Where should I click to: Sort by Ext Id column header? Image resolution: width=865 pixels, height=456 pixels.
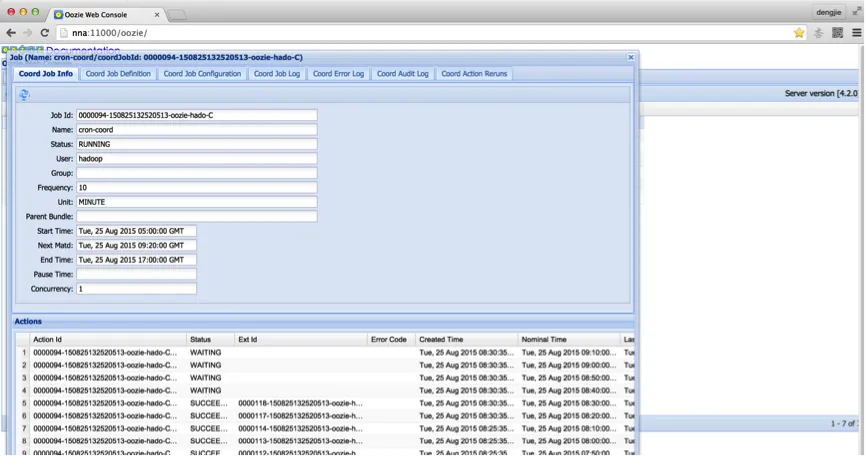[301, 340]
